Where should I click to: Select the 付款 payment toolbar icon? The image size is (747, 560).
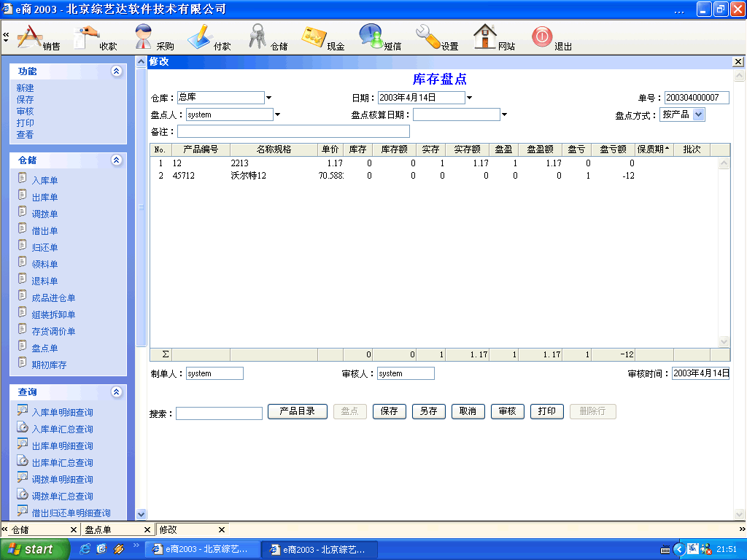pos(200,36)
